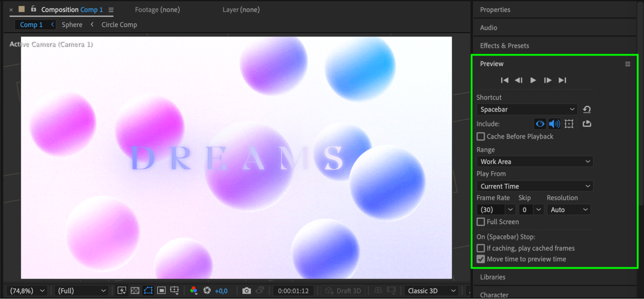This screenshot has width=644, height=299.
Task: Toggle the transparency grid icon
Action: pyautogui.click(x=135, y=291)
